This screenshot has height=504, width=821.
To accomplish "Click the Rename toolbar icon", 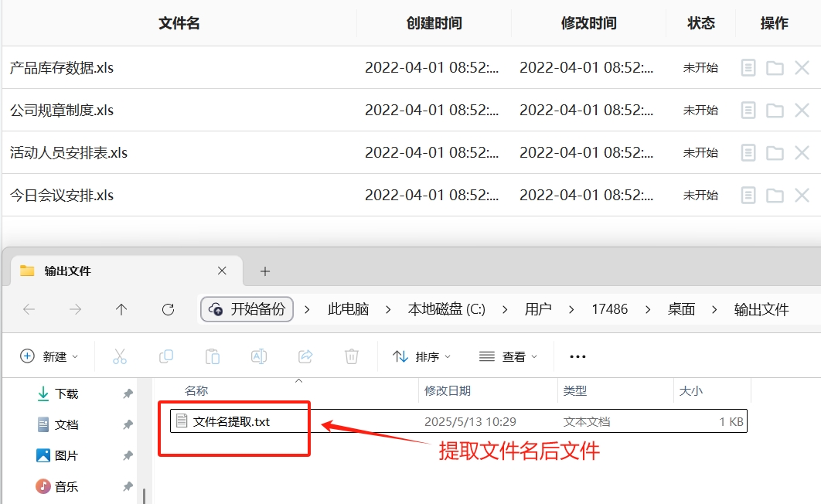I will pyautogui.click(x=259, y=356).
